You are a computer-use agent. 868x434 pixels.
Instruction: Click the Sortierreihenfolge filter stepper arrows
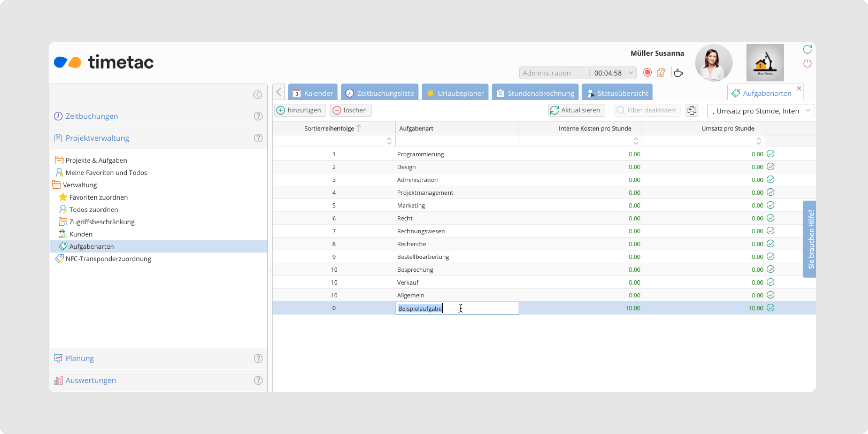pos(389,141)
